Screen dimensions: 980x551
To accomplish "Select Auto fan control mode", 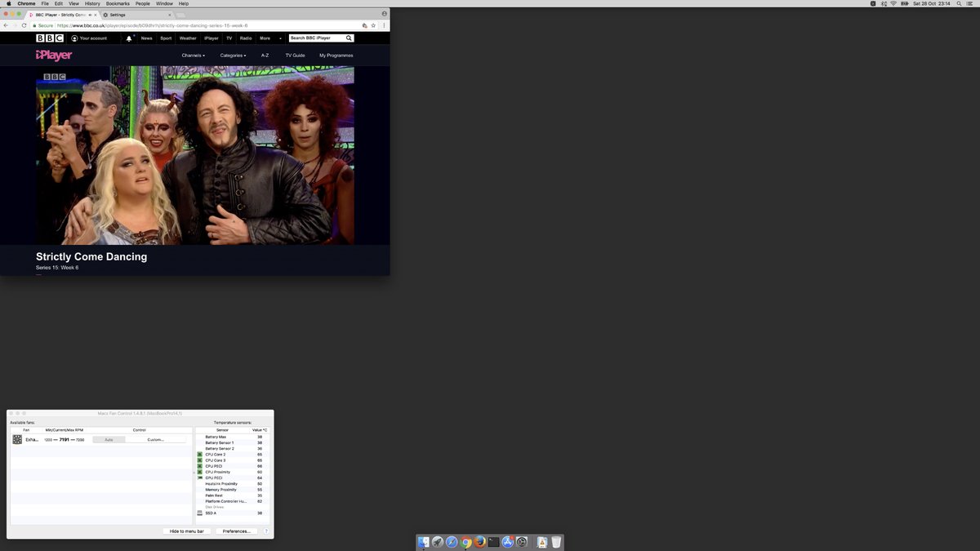I will [x=109, y=439].
